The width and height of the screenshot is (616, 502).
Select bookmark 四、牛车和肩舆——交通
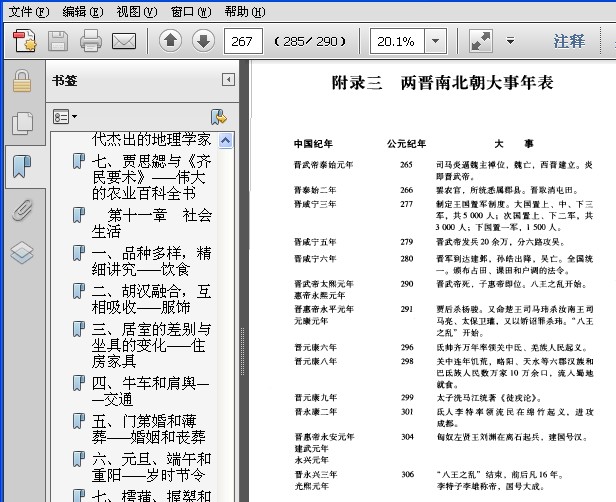150,391
